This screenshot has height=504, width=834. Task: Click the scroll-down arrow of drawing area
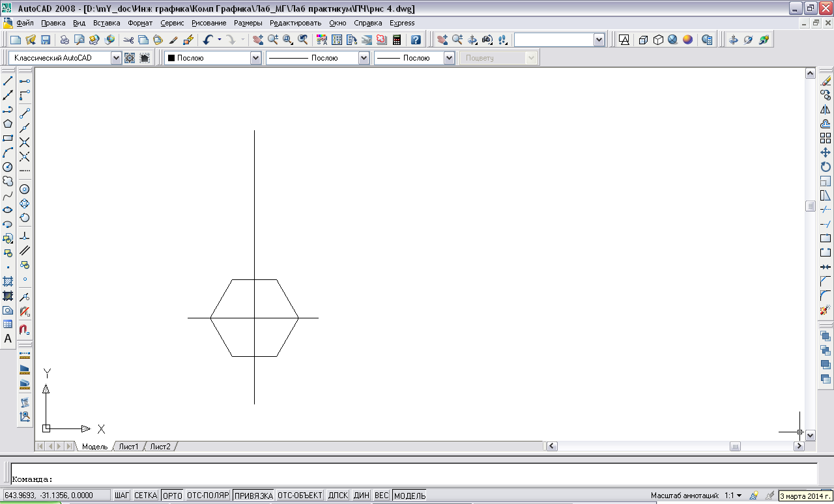[x=811, y=435]
